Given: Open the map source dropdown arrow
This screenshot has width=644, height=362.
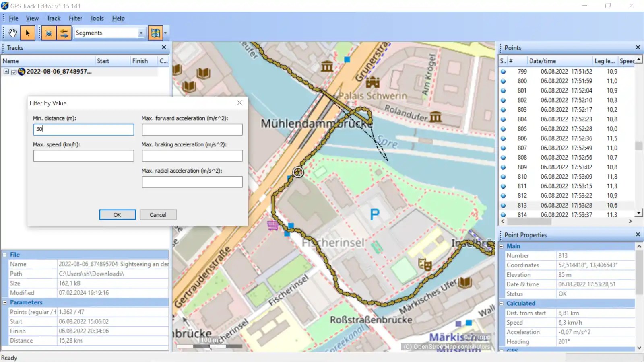Looking at the screenshot, I should (165, 33).
